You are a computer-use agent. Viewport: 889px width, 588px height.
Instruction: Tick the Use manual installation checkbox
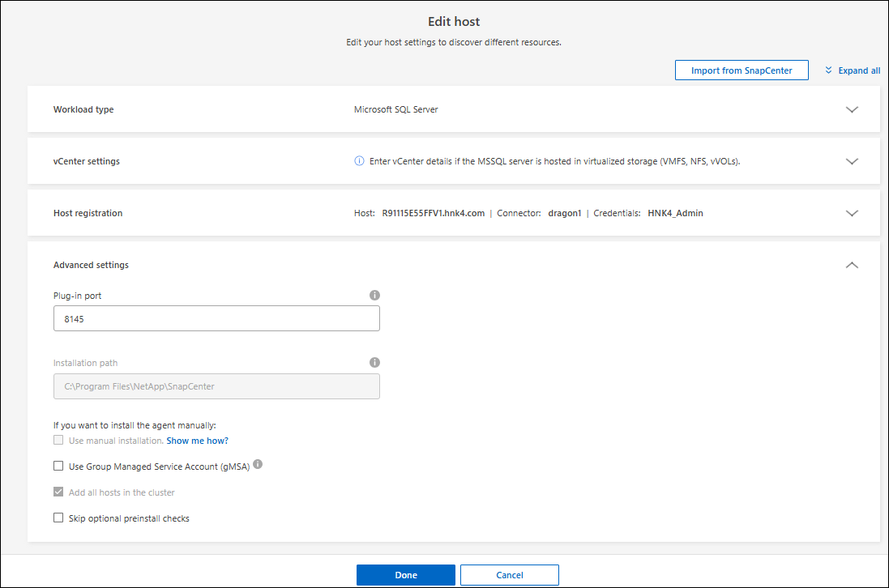[x=58, y=440]
